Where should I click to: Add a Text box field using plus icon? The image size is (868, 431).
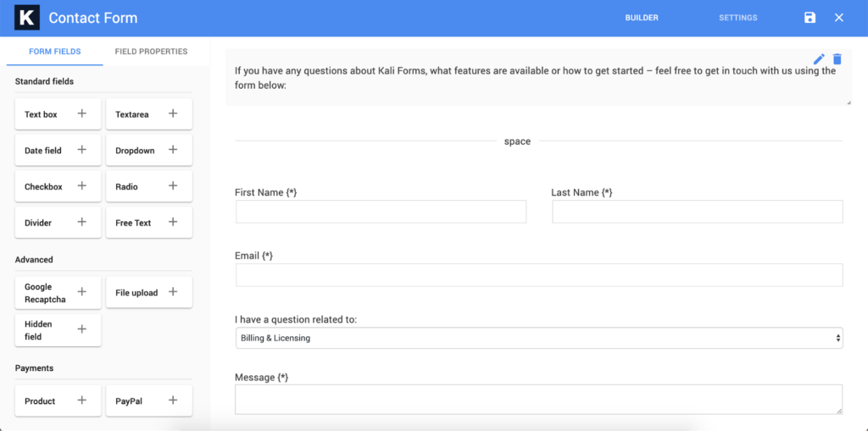click(x=82, y=114)
